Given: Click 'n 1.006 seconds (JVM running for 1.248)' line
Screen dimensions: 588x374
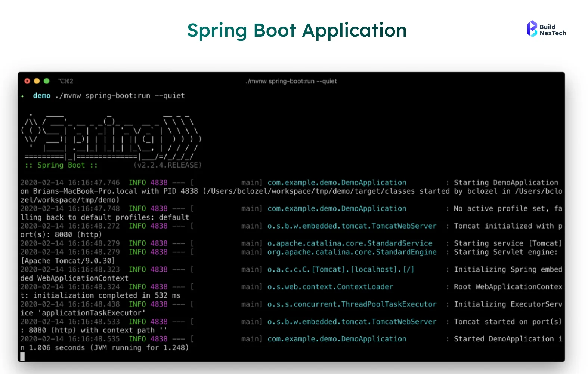Looking at the screenshot, I should (105, 348).
